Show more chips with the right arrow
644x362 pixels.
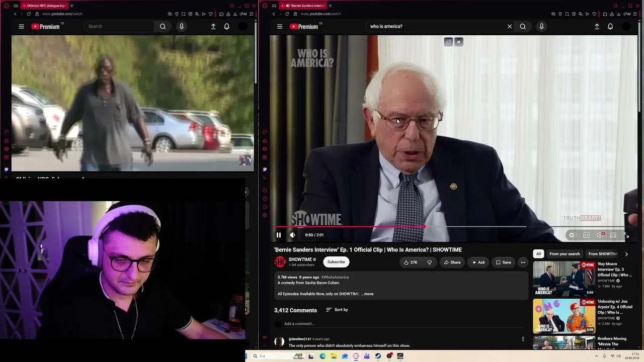[626, 254]
